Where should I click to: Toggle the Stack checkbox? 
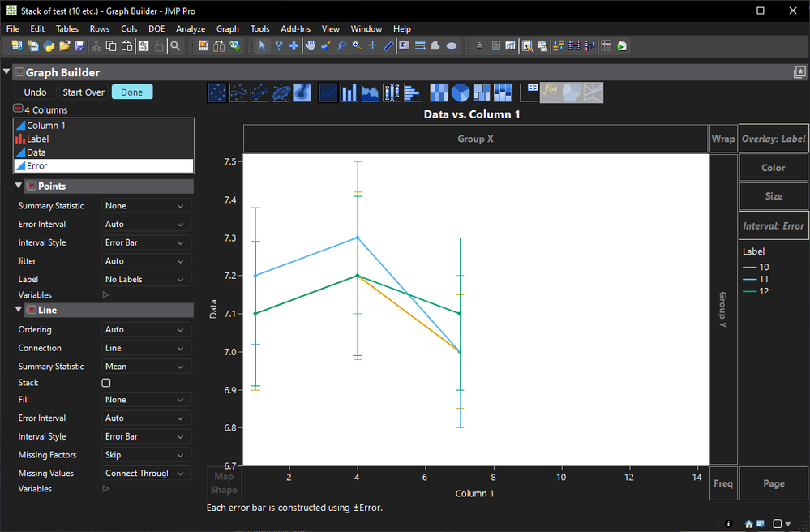click(x=106, y=383)
